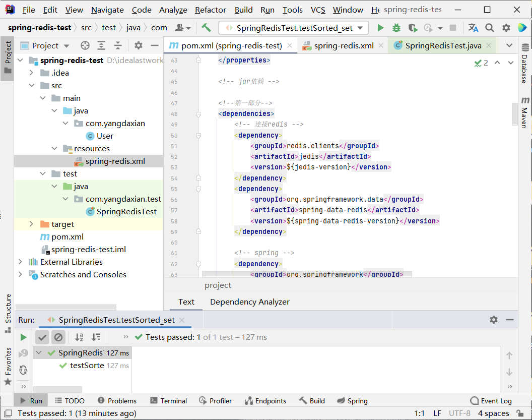Hide the Run tool window
This screenshot has width=532, height=420.
(510, 320)
